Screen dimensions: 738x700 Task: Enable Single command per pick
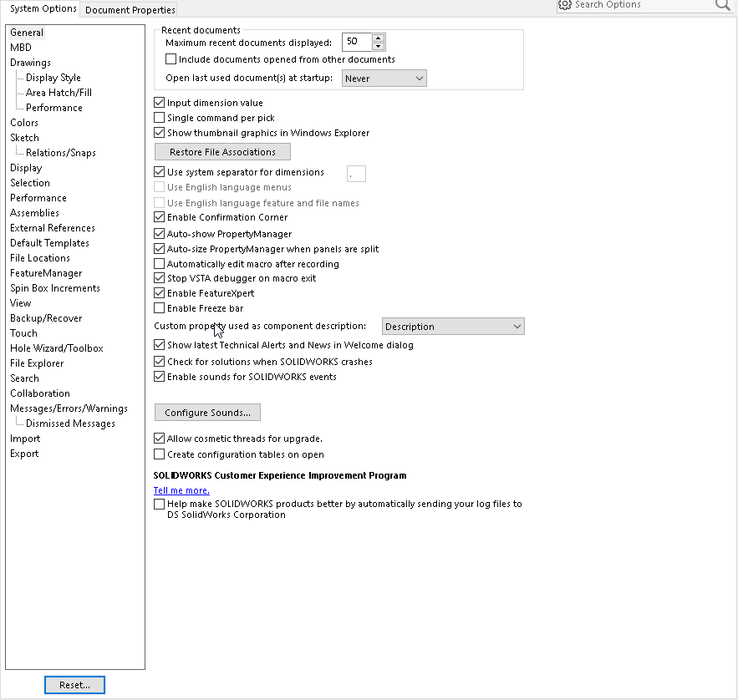point(159,118)
